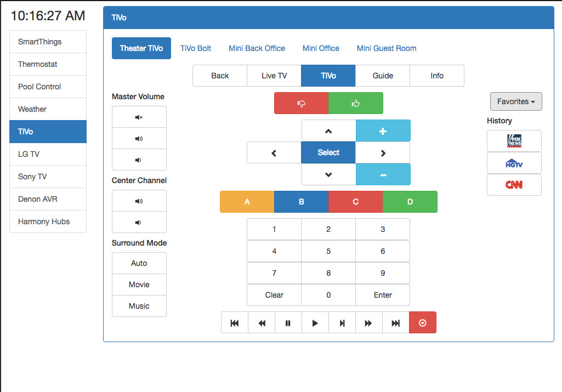Open LG TV in the sidebar
The image size is (562, 392).
[48, 154]
